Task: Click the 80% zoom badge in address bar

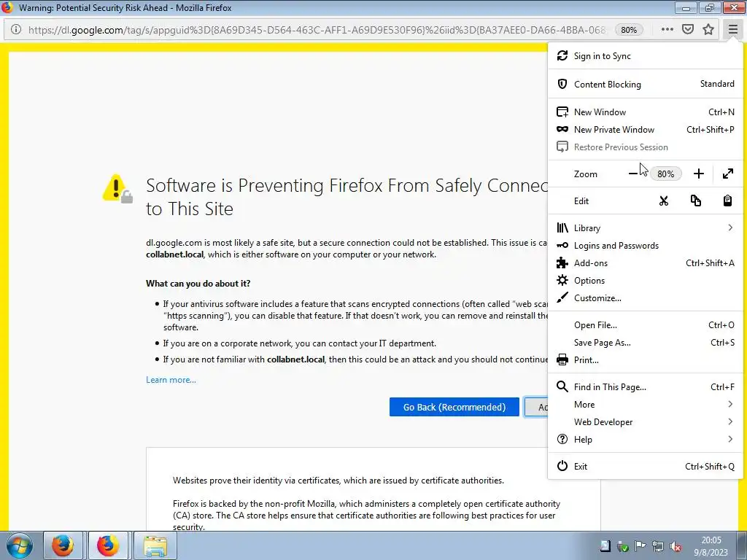Action: (x=628, y=29)
